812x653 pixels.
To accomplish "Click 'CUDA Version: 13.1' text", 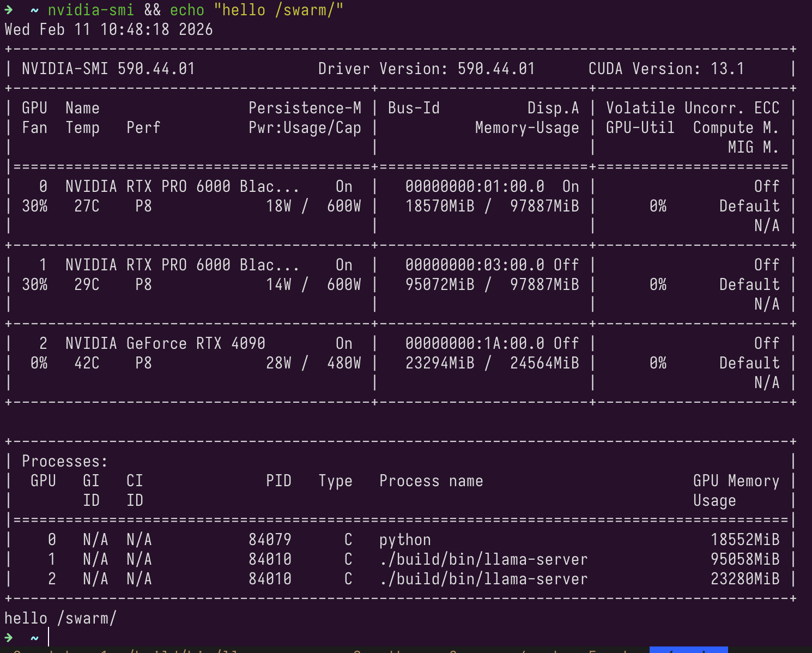I will pyautogui.click(x=666, y=69).
